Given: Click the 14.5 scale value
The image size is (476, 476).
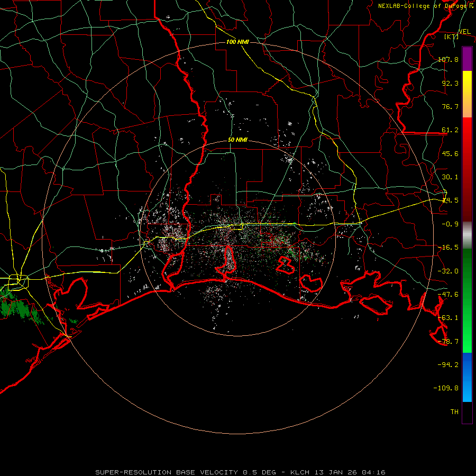Looking at the screenshot, I should click(x=450, y=200).
